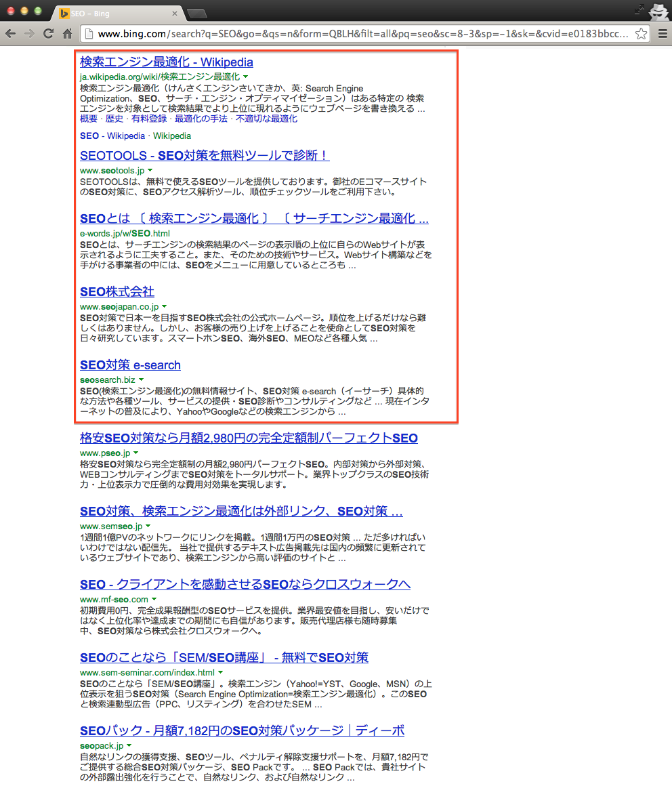Viewport: 672px width, 786px height.
Task: Open 検索エンジン最適化 - Wikipedia result
Action: [x=167, y=62]
